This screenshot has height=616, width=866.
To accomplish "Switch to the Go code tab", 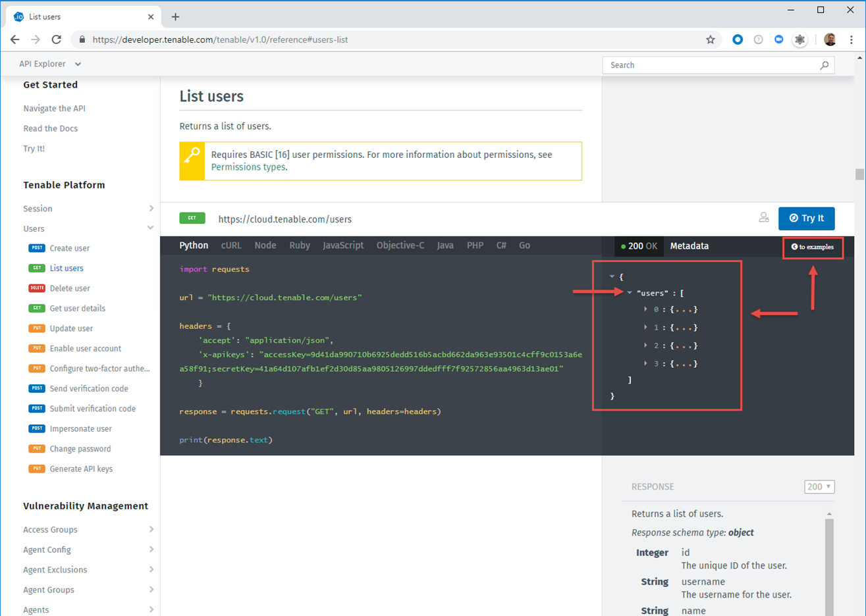I will click(x=524, y=245).
